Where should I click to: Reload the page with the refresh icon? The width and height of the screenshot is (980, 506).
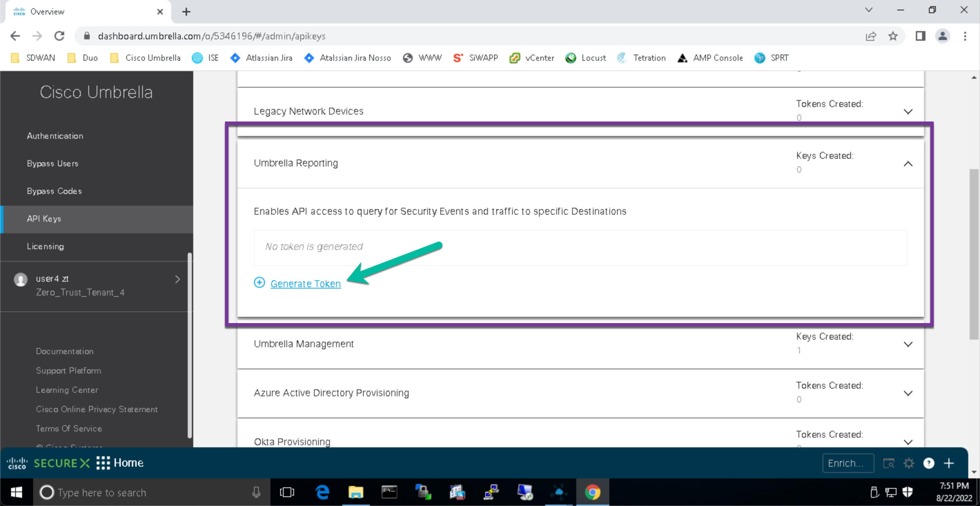[x=59, y=36]
